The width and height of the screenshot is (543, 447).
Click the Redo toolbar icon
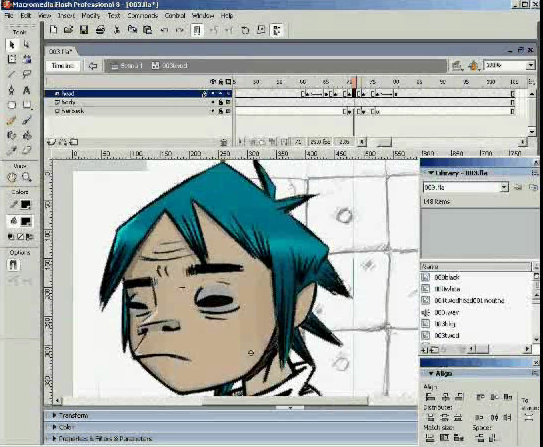(179, 30)
